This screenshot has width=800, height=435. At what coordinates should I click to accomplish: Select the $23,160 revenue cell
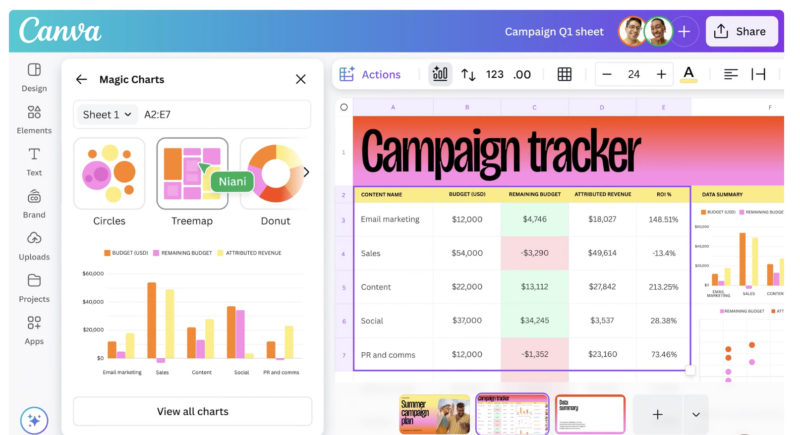pos(602,354)
